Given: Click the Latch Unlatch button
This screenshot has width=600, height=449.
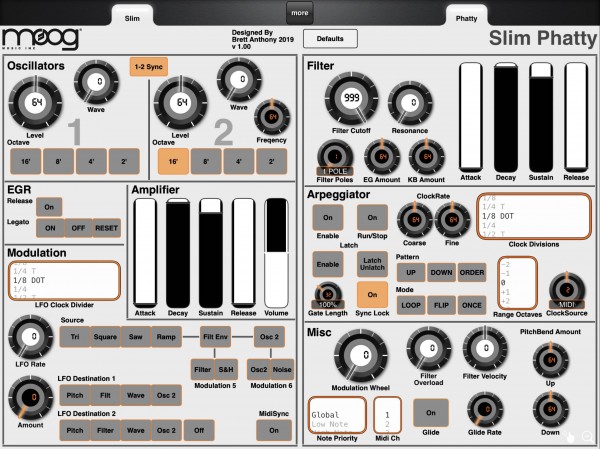Looking at the screenshot, I should [x=372, y=264].
